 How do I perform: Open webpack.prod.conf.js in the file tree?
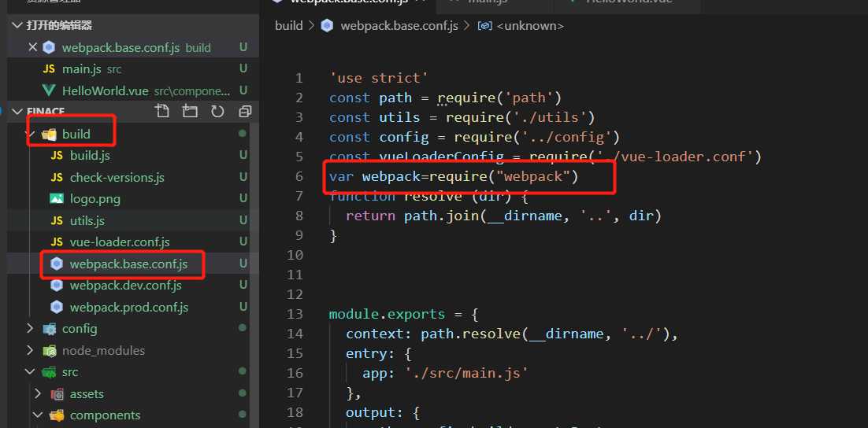[x=129, y=307]
